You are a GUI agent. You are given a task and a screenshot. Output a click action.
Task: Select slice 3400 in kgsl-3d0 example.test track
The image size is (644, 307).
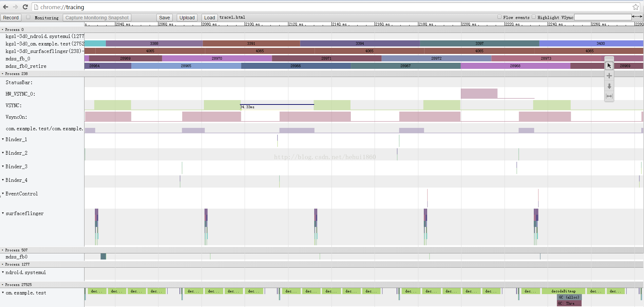point(591,43)
